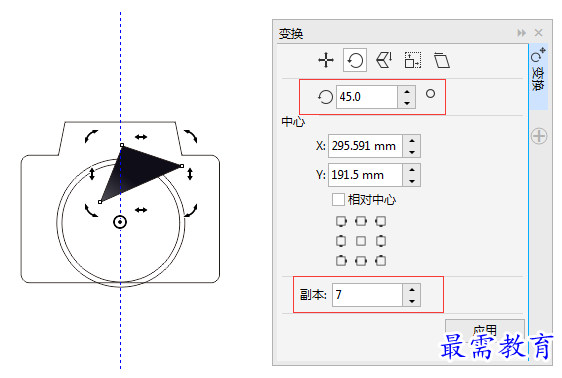Select middle-right anchor point
Image resolution: width=562 pixels, height=378 pixels.
[381, 241]
